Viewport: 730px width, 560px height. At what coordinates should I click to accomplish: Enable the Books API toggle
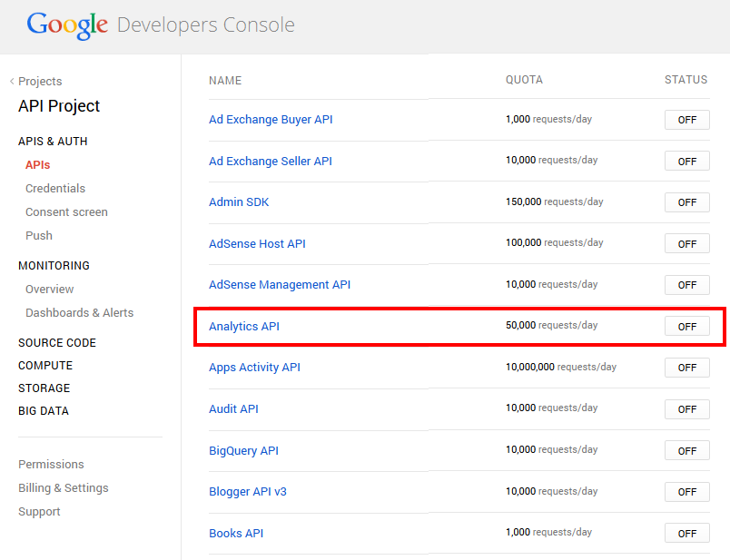coord(686,534)
